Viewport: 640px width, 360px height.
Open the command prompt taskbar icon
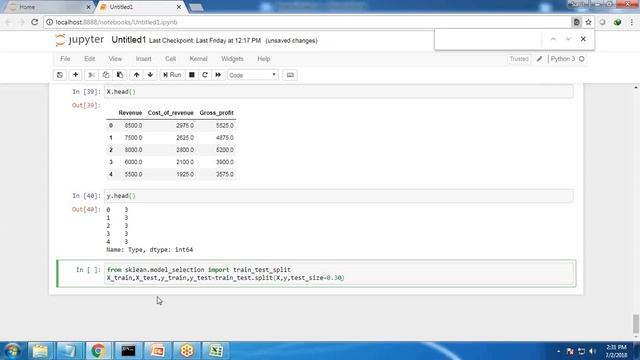click(x=128, y=351)
